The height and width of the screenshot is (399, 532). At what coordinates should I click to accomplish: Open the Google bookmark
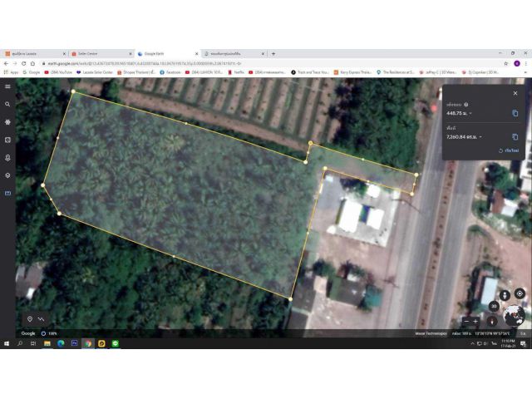click(x=32, y=72)
